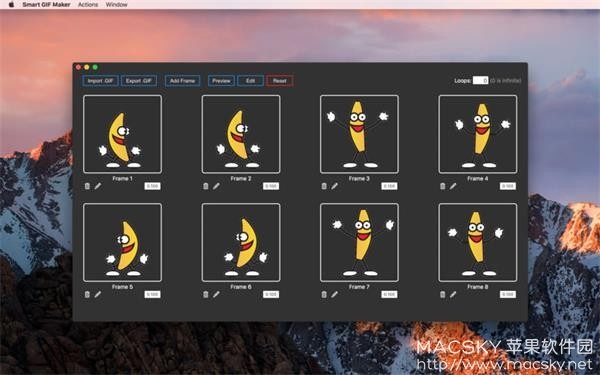Screen dimensions: 600x375
Task: Delete Frame 1 with trash icon
Action: point(87,186)
